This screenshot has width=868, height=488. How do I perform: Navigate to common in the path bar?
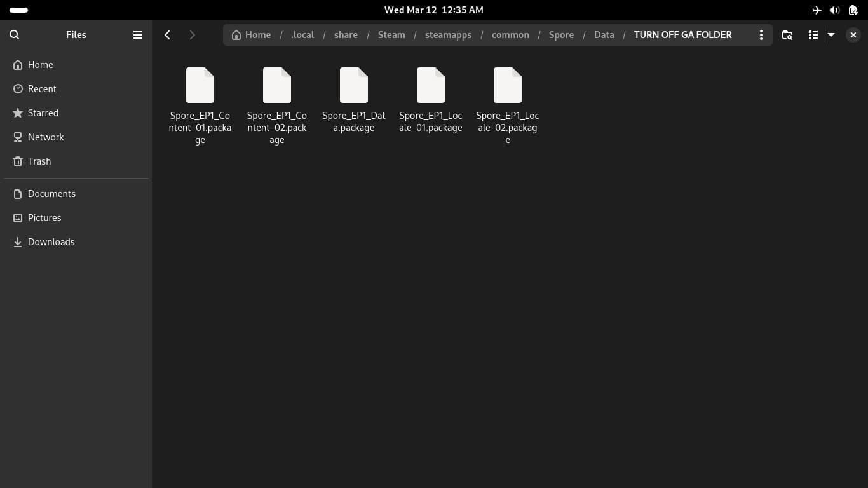click(510, 35)
